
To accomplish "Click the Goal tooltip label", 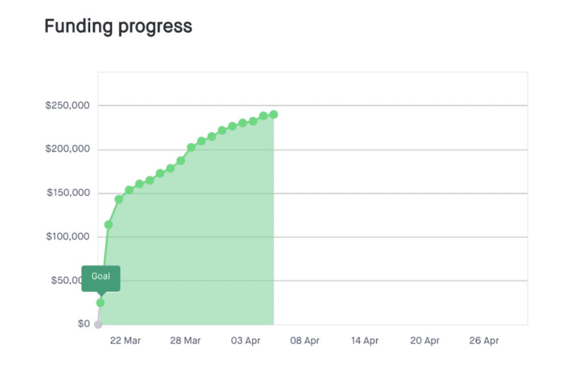I will (x=100, y=277).
